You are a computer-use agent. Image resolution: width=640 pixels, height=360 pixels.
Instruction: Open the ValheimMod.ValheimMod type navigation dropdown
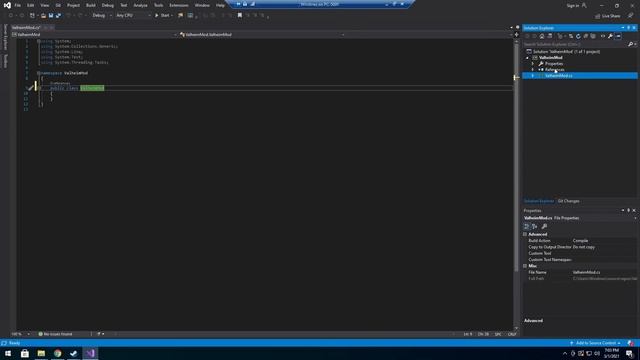tap(262, 35)
